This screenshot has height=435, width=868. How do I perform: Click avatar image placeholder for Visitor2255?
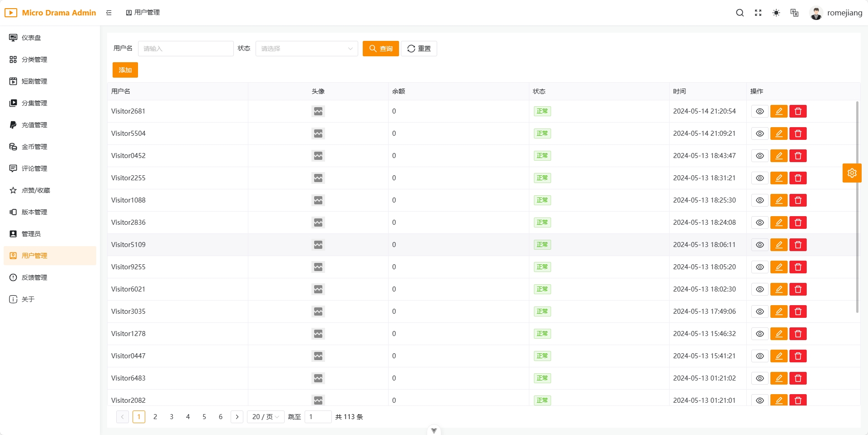coord(318,178)
